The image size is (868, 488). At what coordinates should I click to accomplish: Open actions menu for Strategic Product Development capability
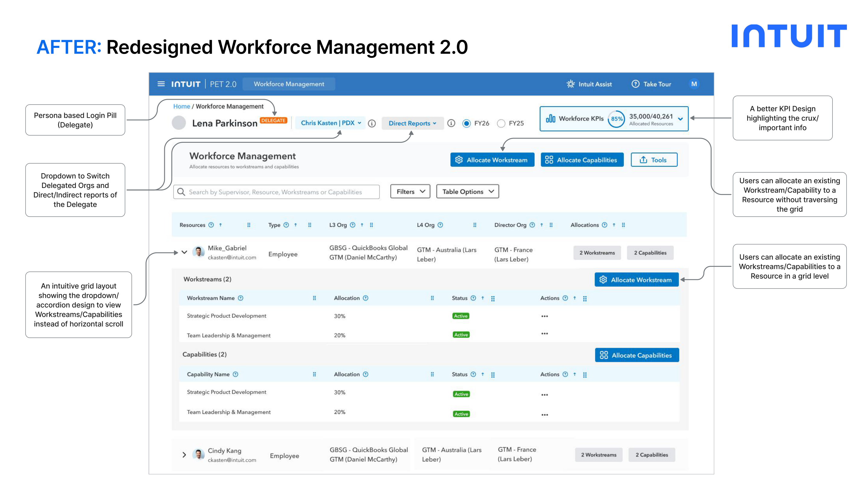pyautogui.click(x=545, y=394)
